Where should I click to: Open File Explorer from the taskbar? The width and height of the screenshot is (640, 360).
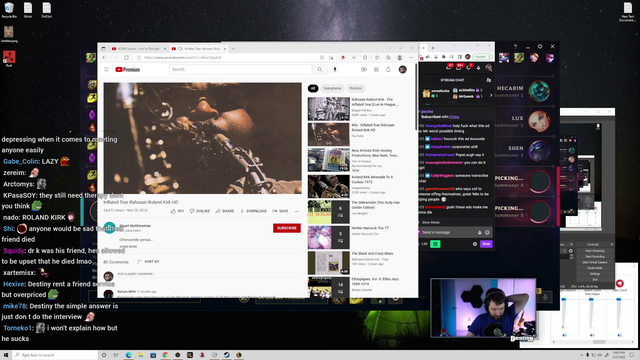141,355
